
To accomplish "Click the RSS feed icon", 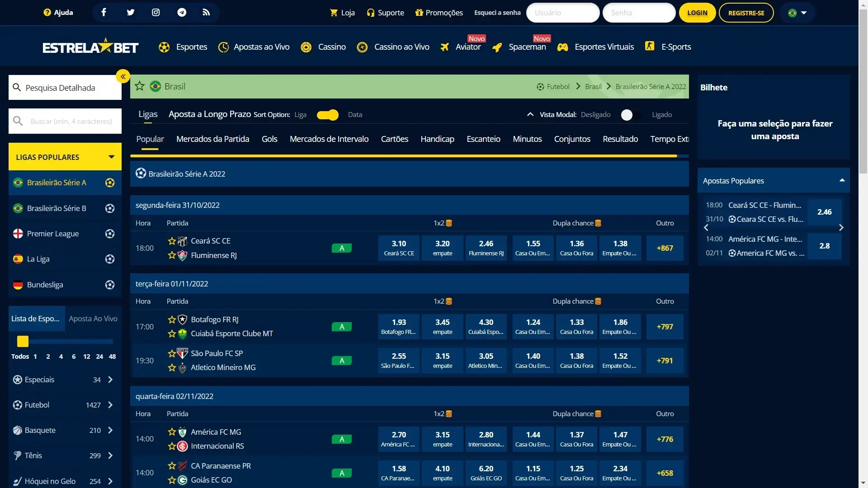I will pos(206,13).
